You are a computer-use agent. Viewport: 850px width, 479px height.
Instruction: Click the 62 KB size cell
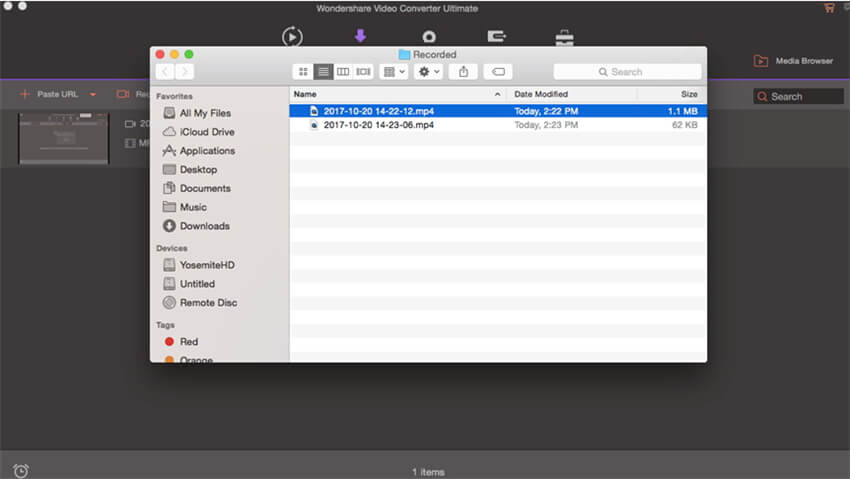coord(685,125)
